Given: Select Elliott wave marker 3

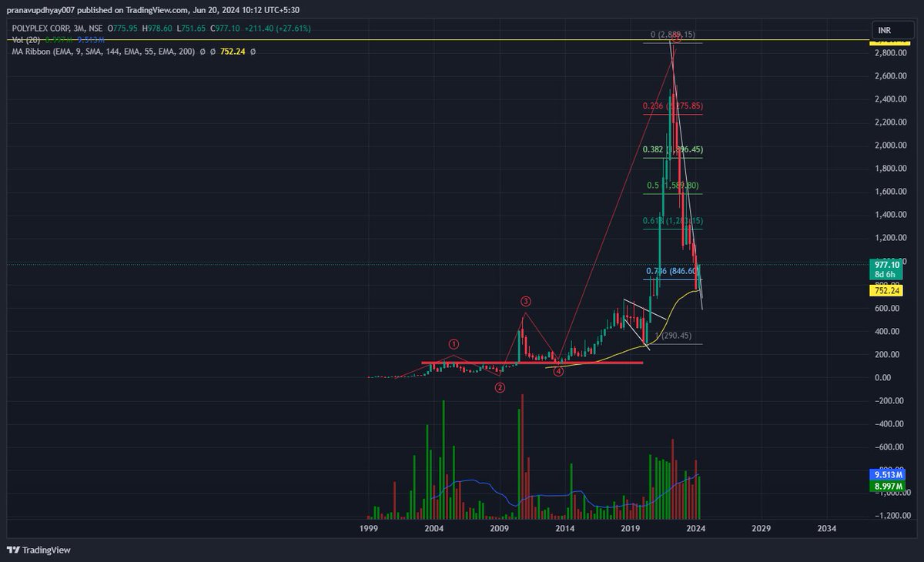Looking at the screenshot, I should point(525,301).
